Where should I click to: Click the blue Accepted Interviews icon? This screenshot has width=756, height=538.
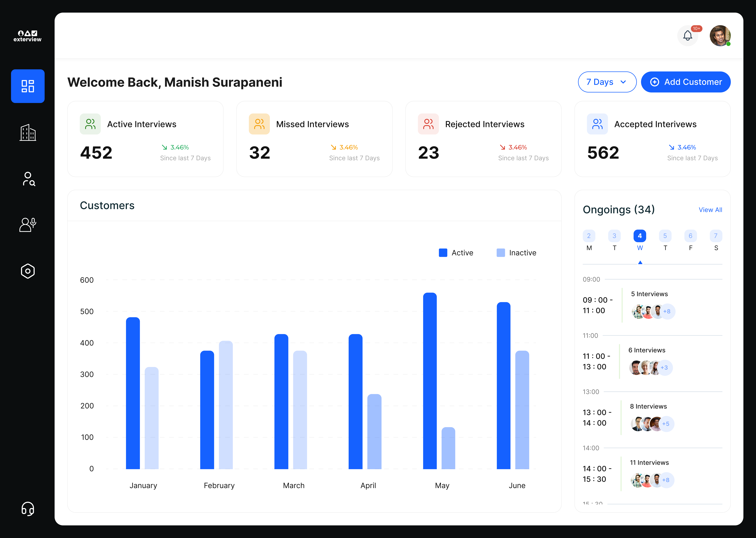pos(597,124)
